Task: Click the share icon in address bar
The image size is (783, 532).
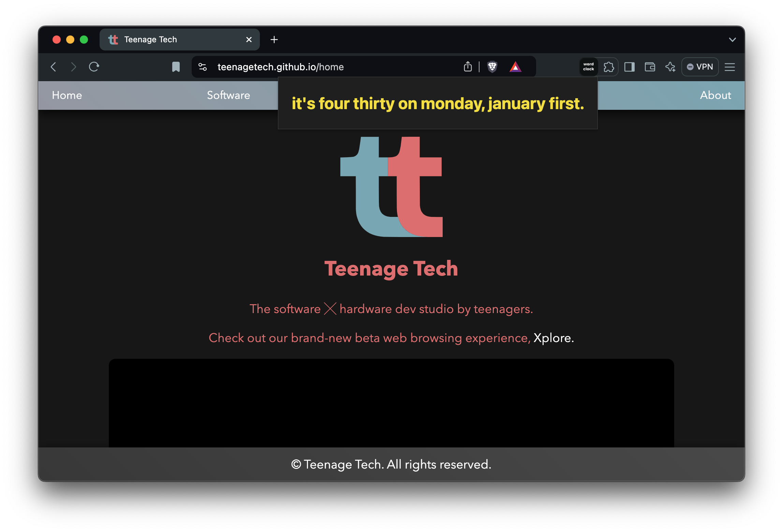Action: point(468,66)
